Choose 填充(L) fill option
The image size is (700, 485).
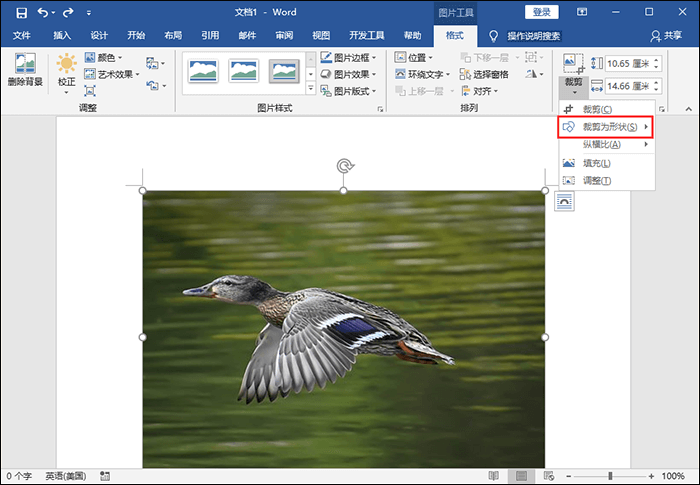coord(607,163)
